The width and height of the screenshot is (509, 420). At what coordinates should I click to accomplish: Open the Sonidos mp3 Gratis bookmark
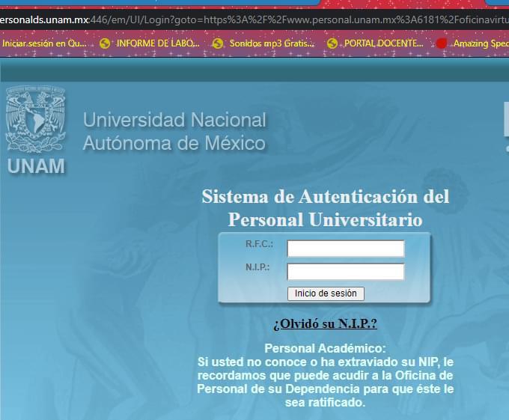click(263, 43)
